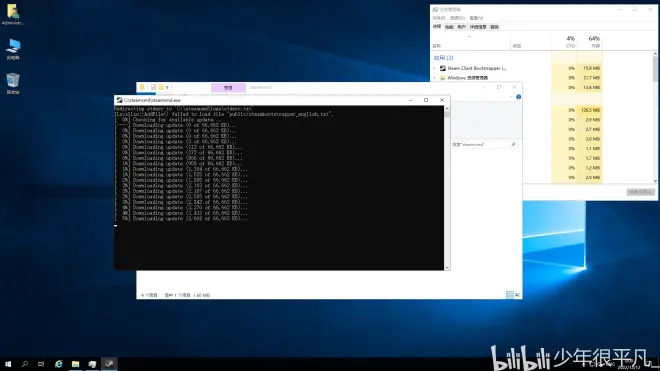This screenshot has width=660, height=371.
Task: Open Task View on the taskbar
Action: click(41, 364)
